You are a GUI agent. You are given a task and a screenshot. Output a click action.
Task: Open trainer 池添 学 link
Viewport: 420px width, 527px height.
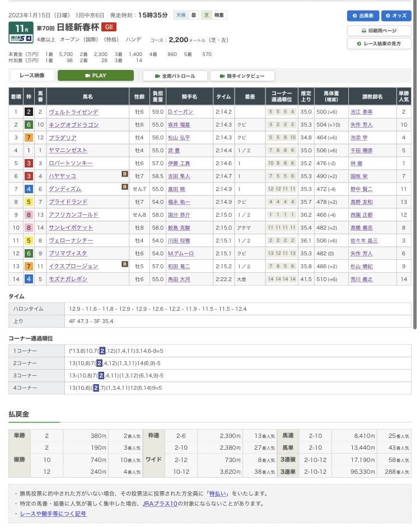359,137
